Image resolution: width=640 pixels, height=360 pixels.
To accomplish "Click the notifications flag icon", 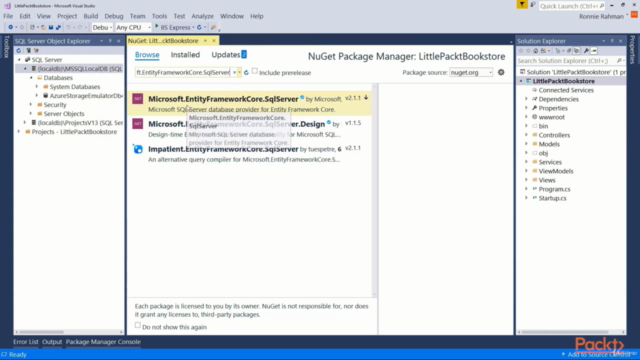I will pos(522,4).
